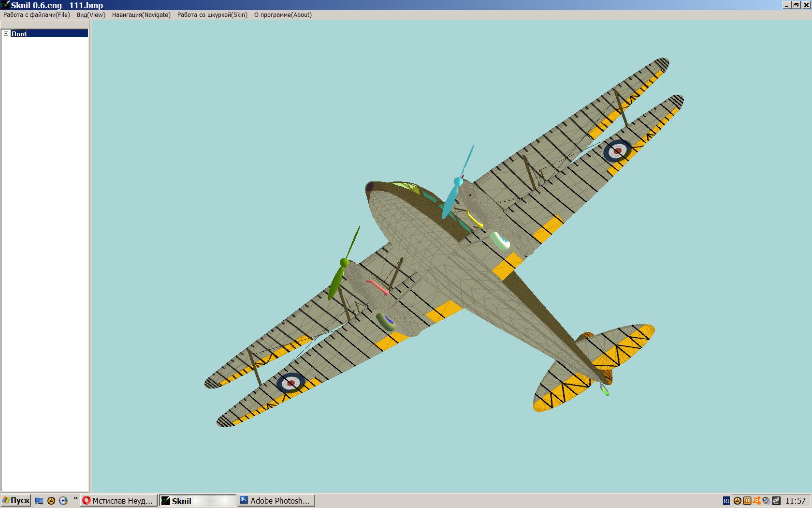Open the RU language indicator
Screen dimensions: 812x508
(726, 501)
